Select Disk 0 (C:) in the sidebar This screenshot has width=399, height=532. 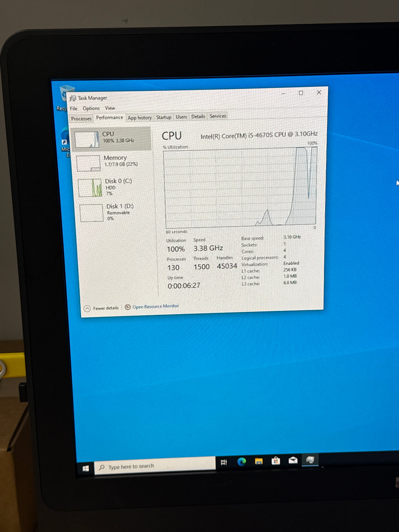coord(114,187)
